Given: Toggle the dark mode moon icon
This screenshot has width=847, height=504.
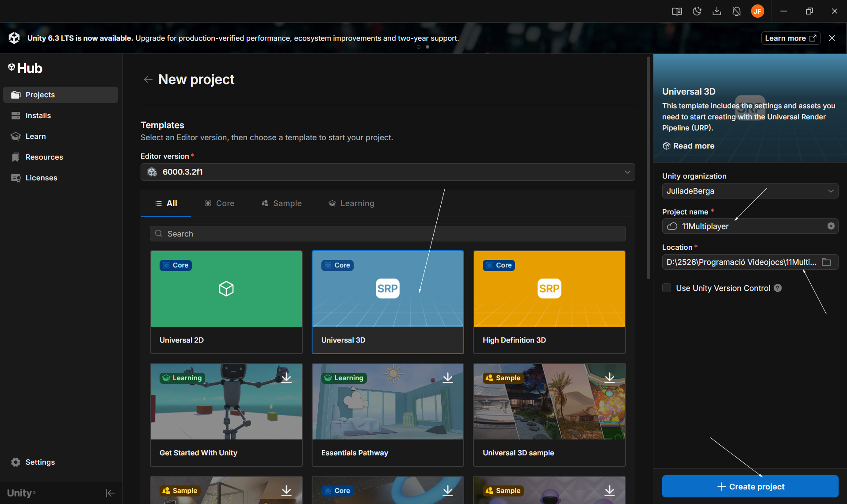Looking at the screenshot, I should [x=697, y=11].
